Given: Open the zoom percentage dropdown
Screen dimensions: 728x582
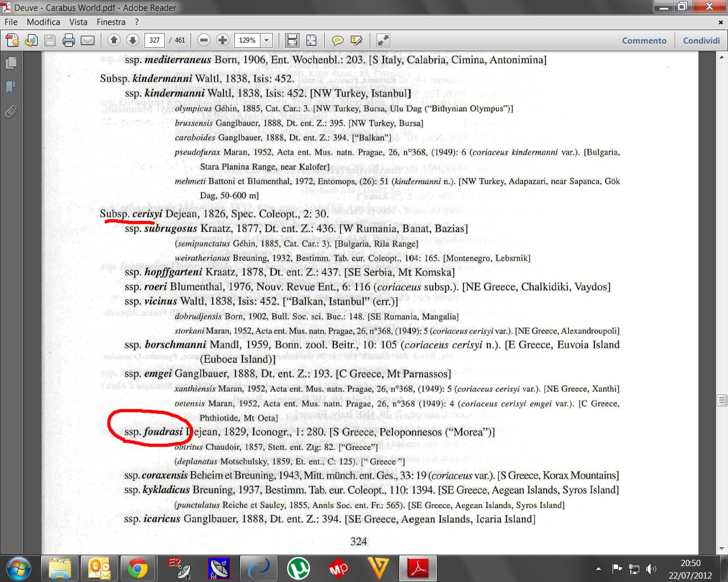Looking at the screenshot, I should [266, 40].
